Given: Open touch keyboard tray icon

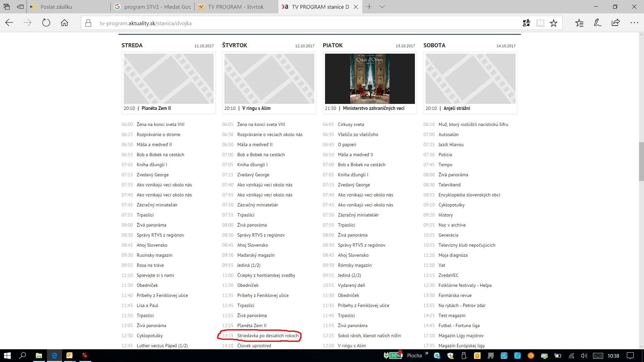Looking at the screenshot, I should pyautogui.click(x=598, y=356).
